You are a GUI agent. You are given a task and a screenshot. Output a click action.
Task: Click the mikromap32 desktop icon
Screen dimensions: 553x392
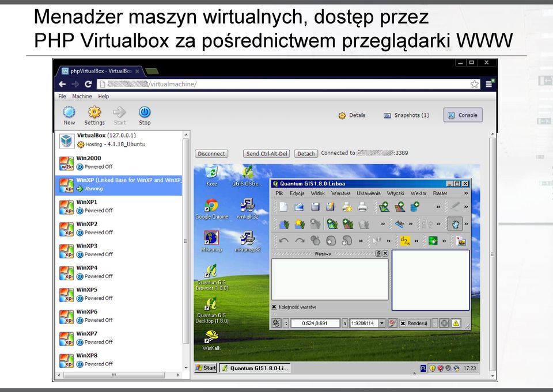click(x=248, y=242)
